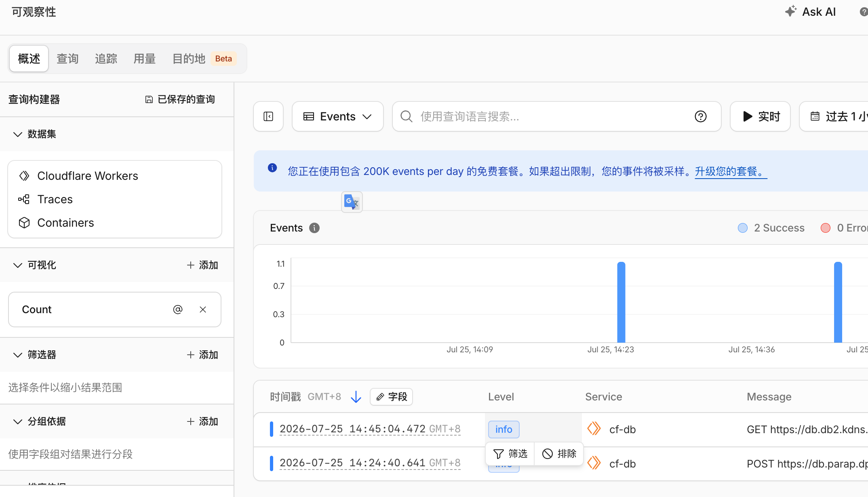This screenshot has width=868, height=497.
Task: Collapse the 分组依据 section
Action: tap(17, 421)
